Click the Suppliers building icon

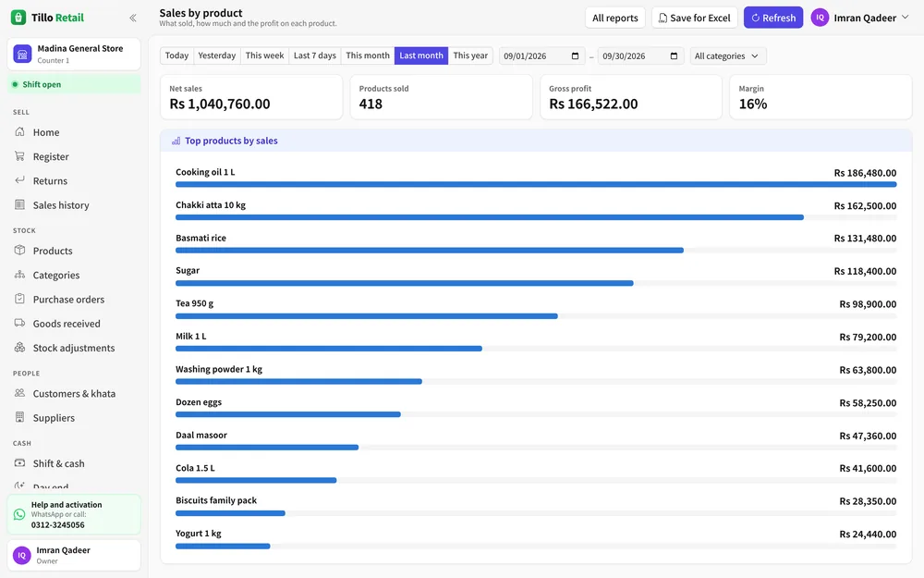coord(19,417)
